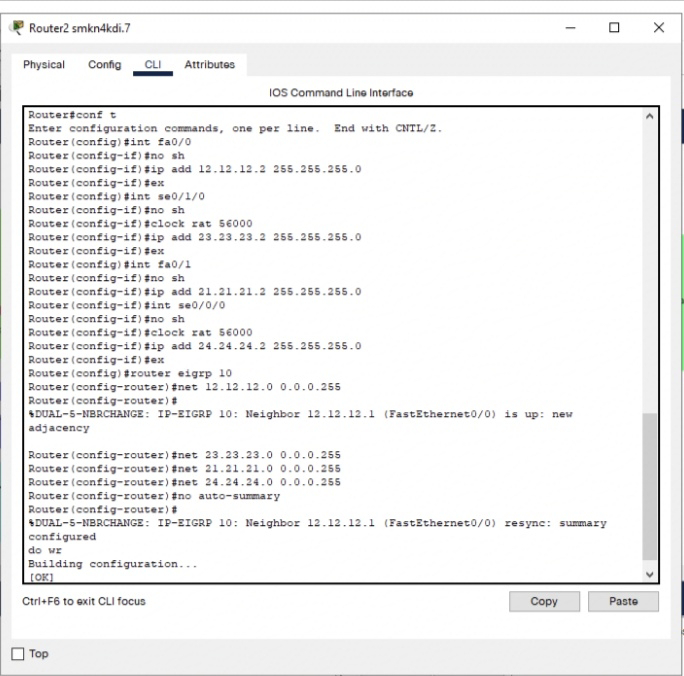
Task: Click the 'Building configuration...' line
Action: click(113, 564)
